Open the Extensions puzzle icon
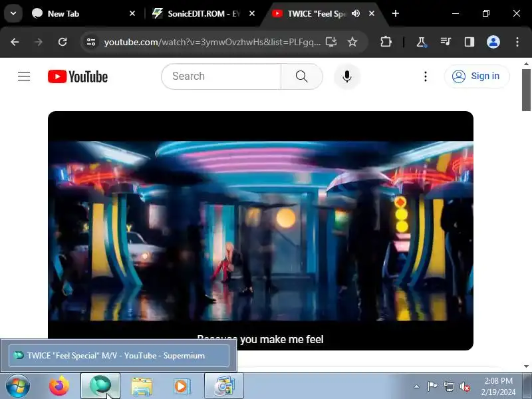The width and height of the screenshot is (532, 399). (386, 42)
